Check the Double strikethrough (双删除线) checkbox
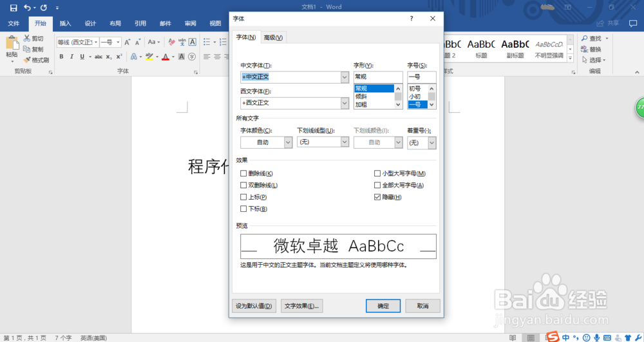The width and height of the screenshot is (644, 342). (243, 185)
